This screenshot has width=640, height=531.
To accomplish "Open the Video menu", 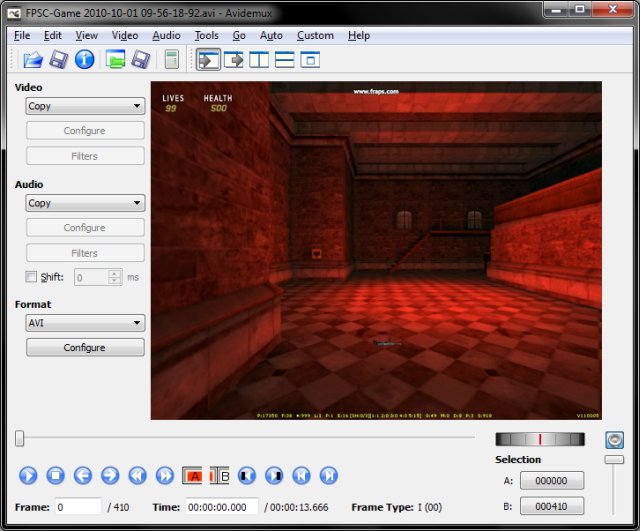I will click(125, 36).
